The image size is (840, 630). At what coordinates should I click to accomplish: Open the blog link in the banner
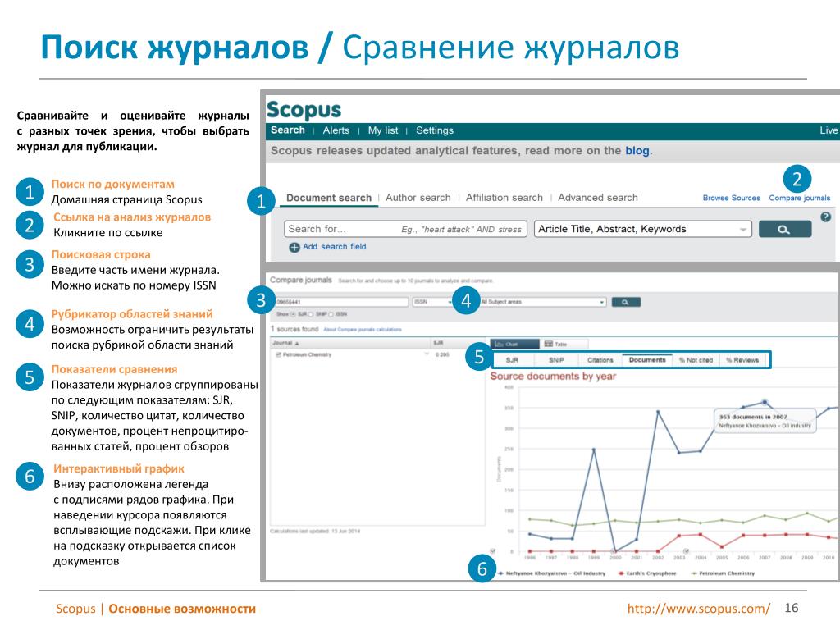coord(637,151)
